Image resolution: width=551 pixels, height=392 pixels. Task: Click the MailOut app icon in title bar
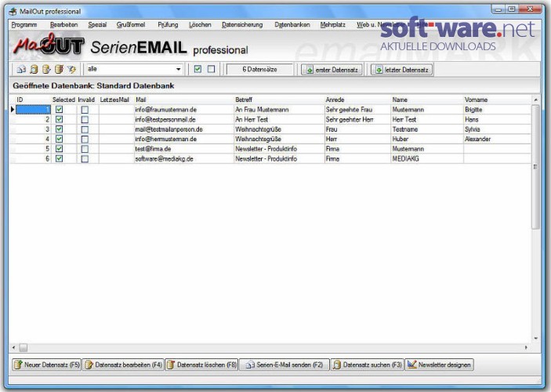tap(13, 11)
